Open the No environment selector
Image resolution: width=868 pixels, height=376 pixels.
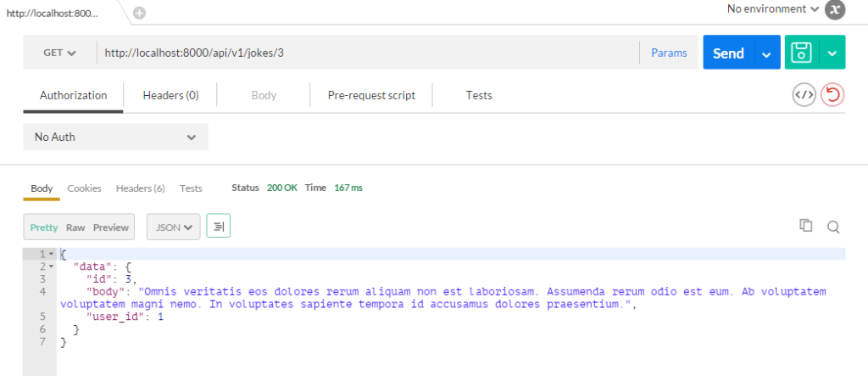pos(772,9)
